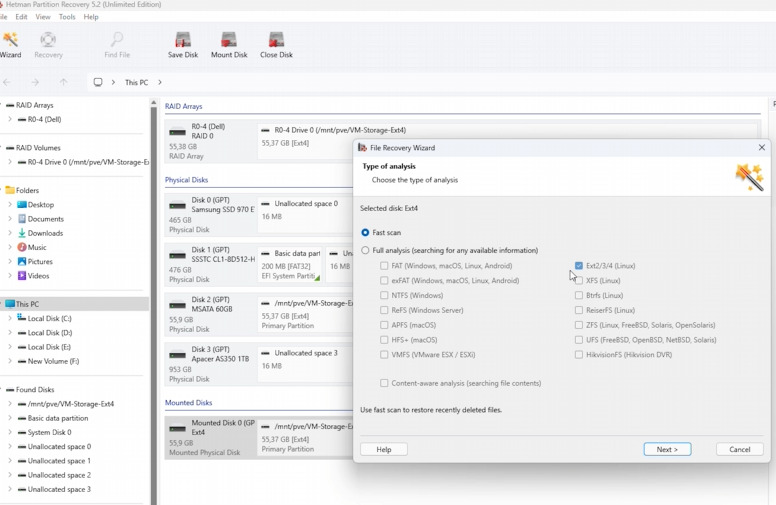776x505 pixels.
Task: Check the APFS (macOS) checkbox
Action: click(x=384, y=325)
